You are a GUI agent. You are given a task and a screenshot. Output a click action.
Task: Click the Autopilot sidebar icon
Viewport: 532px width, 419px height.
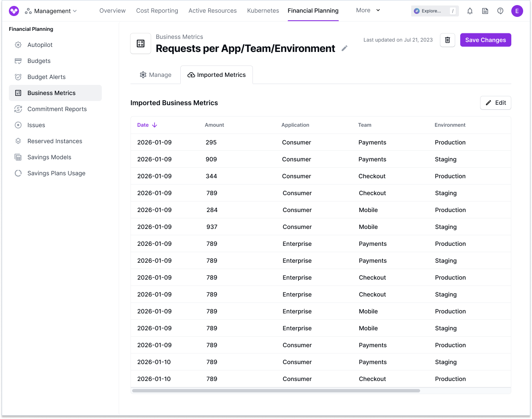click(18, 45)
